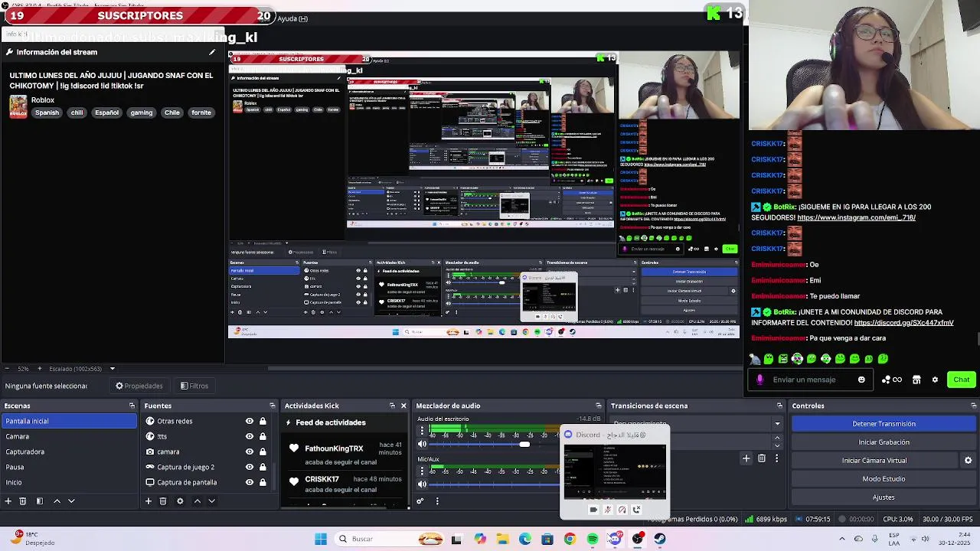Open Windows Start menu
The image size is (980, 551).
coord(321,539)
